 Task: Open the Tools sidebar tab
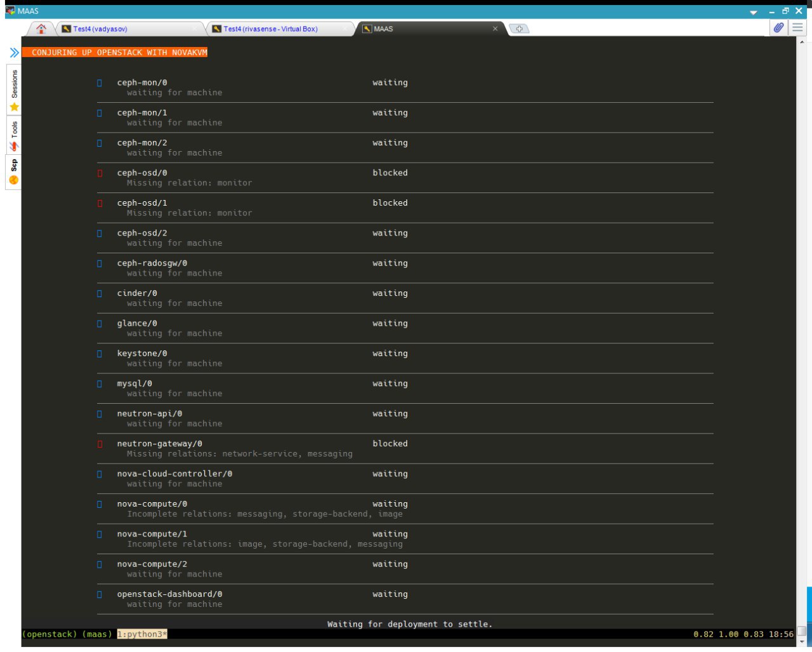(14, 135)
